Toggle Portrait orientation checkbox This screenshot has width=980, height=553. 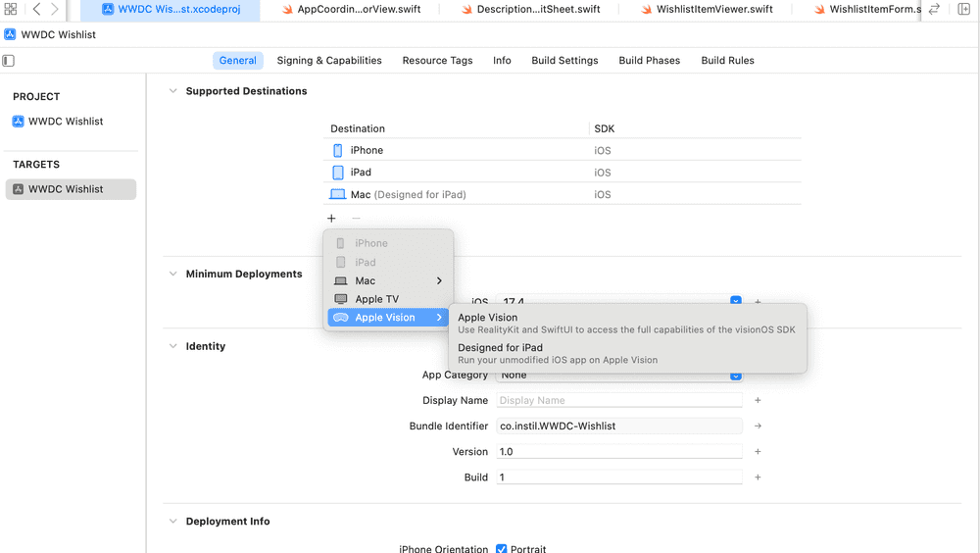point(501,549)
